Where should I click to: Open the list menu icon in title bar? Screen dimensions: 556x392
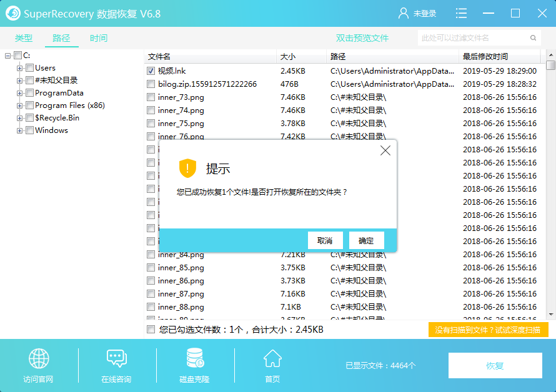(460, 12)
